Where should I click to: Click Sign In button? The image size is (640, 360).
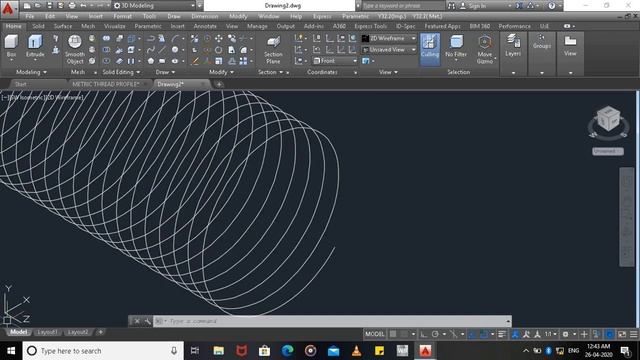coord(473,6)
